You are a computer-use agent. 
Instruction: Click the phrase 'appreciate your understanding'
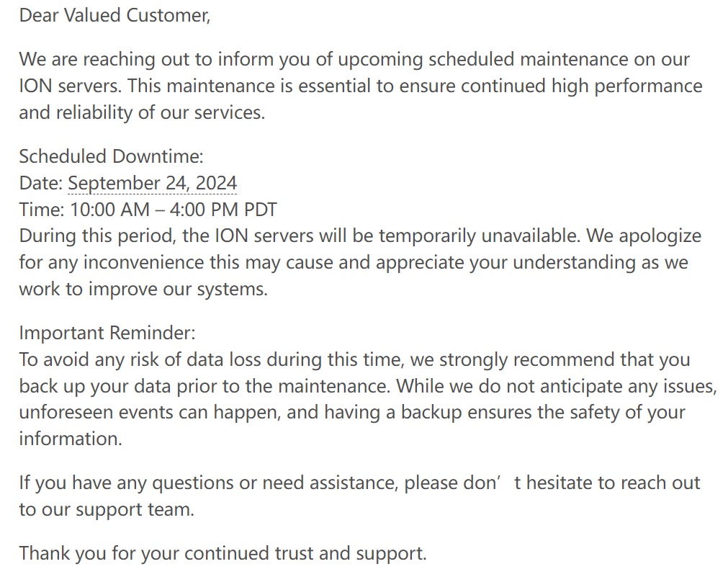point(505,263)
